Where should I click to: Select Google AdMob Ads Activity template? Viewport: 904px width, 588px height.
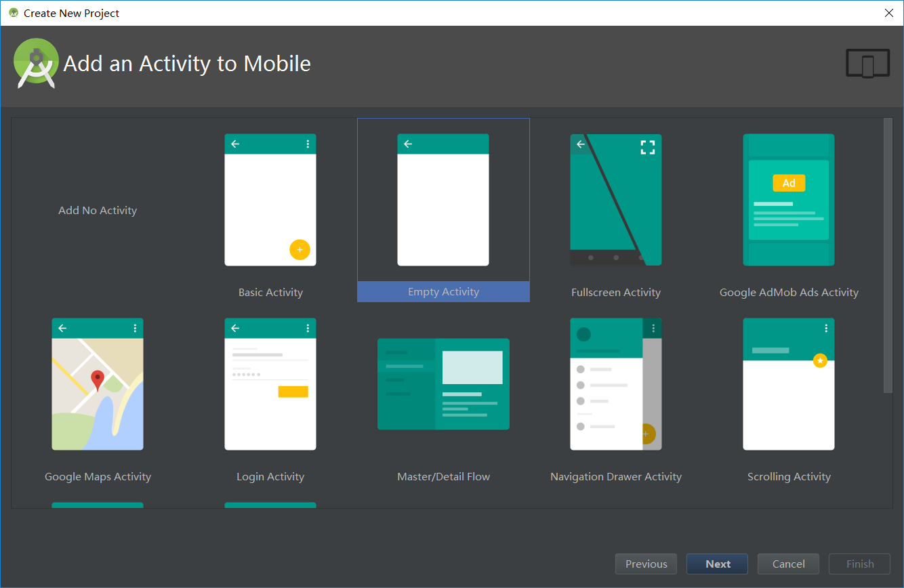point(788,200)
